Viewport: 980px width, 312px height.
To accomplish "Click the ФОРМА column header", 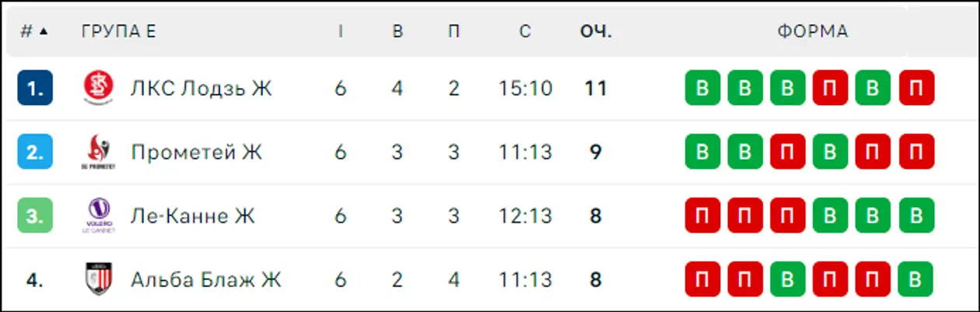I will pyautogui.click(x=812, y=32).
